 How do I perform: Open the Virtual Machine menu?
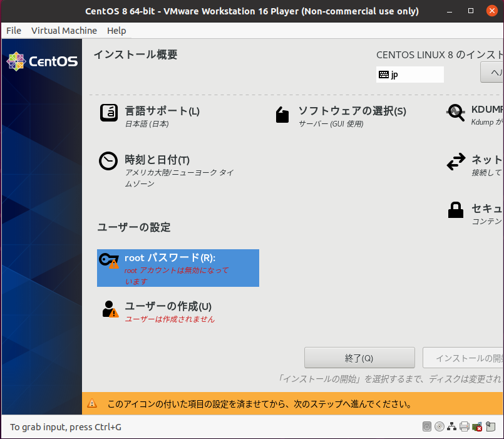[x=64, y=31]
